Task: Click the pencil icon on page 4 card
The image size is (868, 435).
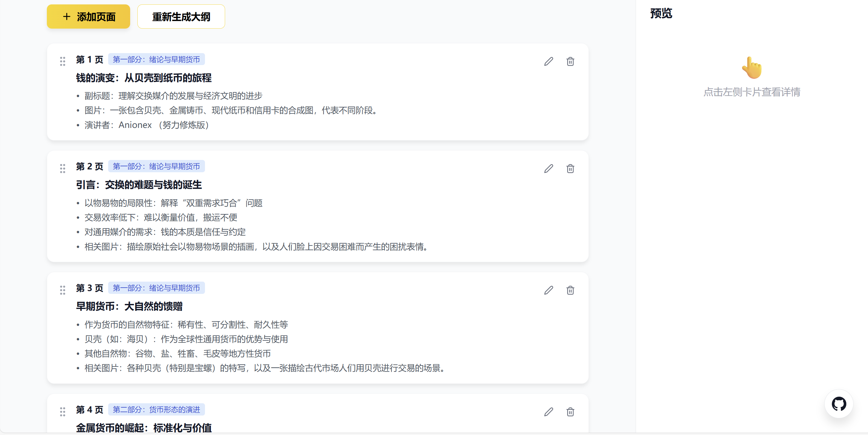Action: click(549, 412)
